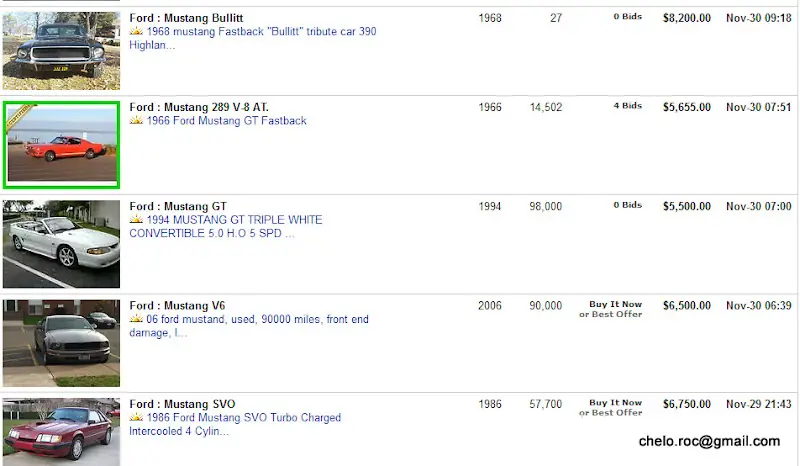Click yellow icon beside 1966 Mustang GT Fastback
800x466 pixels.
coord(136,121)
